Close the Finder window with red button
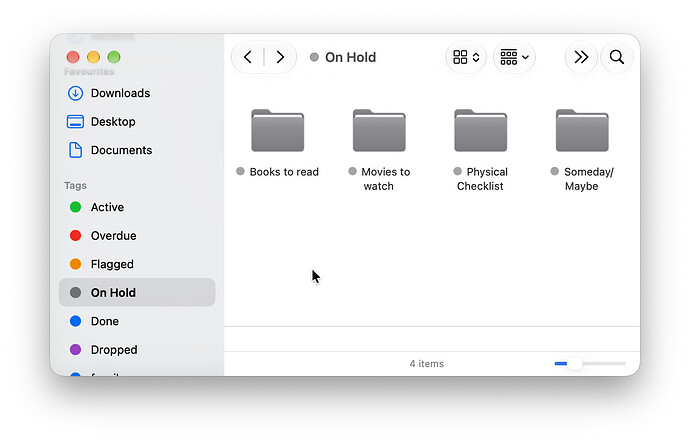Image resolution: width=690 pixels, height=441 pixels. point(73,57)
